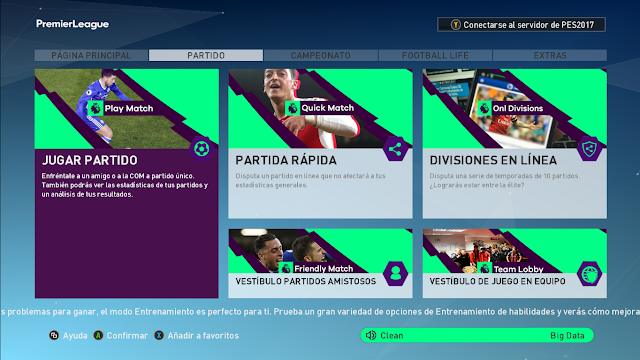Click the Team Lobby label
The image size is (640, 360).
(518, 269)
